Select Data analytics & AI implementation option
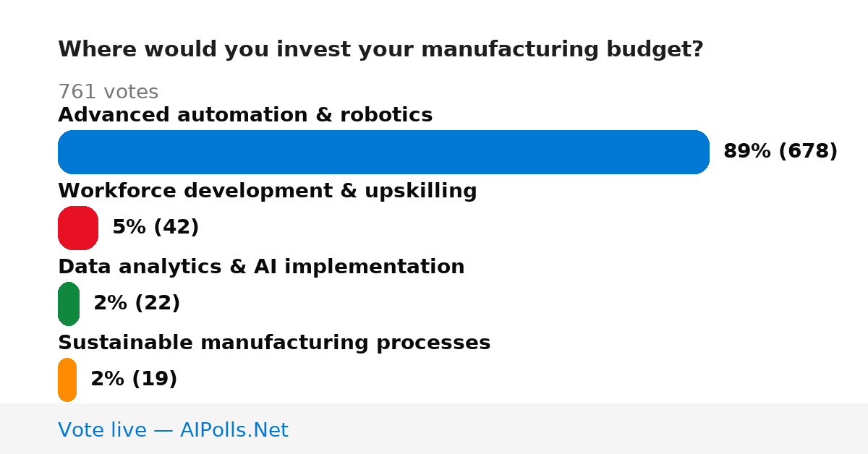 (x=261, y=267)
